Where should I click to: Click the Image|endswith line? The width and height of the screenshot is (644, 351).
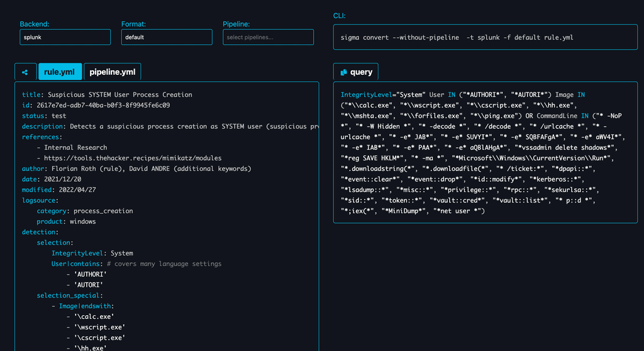(x=82, y=306)
